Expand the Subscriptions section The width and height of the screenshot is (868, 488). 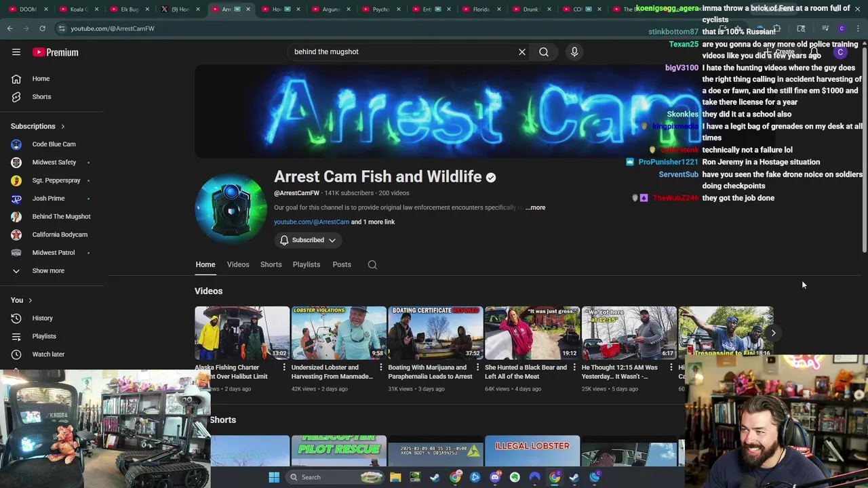[x=37, y=126]
